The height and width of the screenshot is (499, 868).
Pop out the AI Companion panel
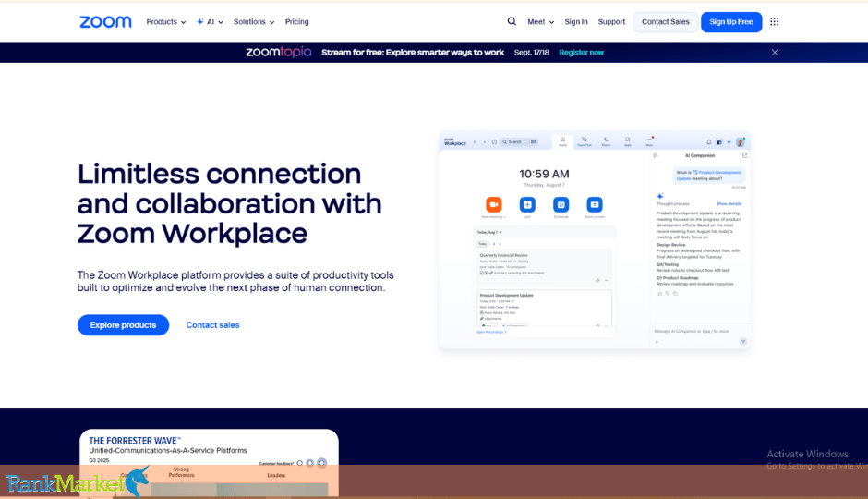pos(744,155)
